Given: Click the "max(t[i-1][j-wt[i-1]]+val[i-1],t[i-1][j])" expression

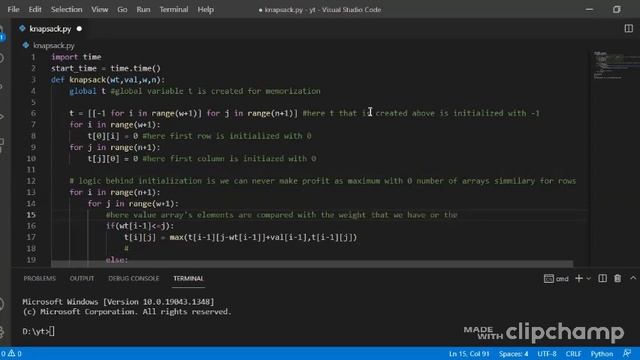Looking at the screenshot, I should 263,237.
